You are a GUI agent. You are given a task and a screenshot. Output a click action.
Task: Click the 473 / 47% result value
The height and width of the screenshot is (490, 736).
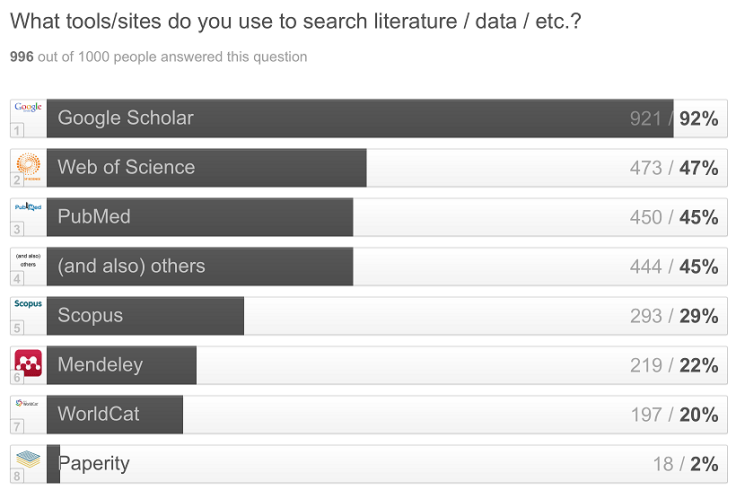click(673, 168)
